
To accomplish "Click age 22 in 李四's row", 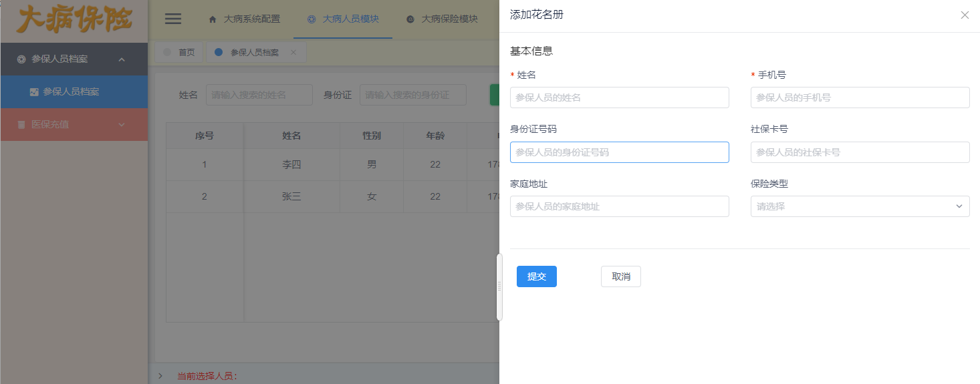I will click(435, 164).
